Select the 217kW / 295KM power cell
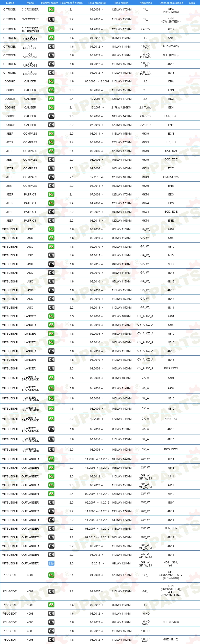This screenshot has height=644, width=200. coord(121,107)
